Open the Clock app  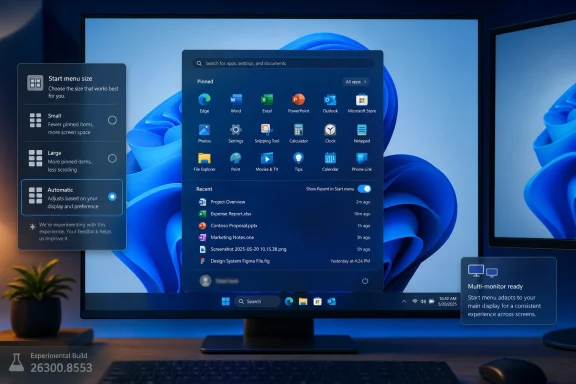click(330, 133)
